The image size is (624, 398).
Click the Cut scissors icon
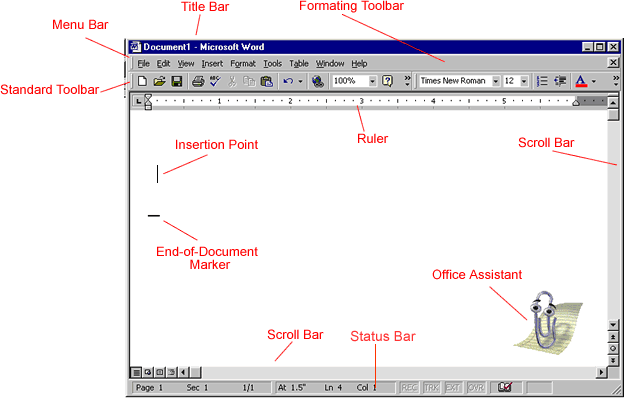pyautogui.click(x=232, y=81)
